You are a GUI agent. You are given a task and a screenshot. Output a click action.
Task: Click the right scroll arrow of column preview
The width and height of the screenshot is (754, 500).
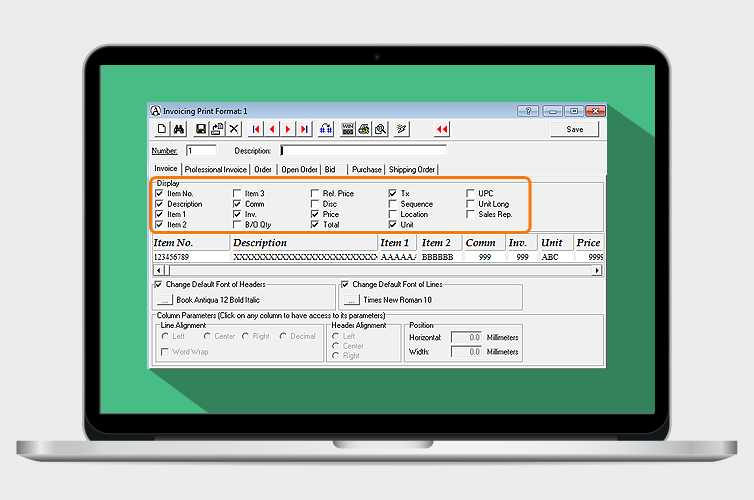click(597, 270)
